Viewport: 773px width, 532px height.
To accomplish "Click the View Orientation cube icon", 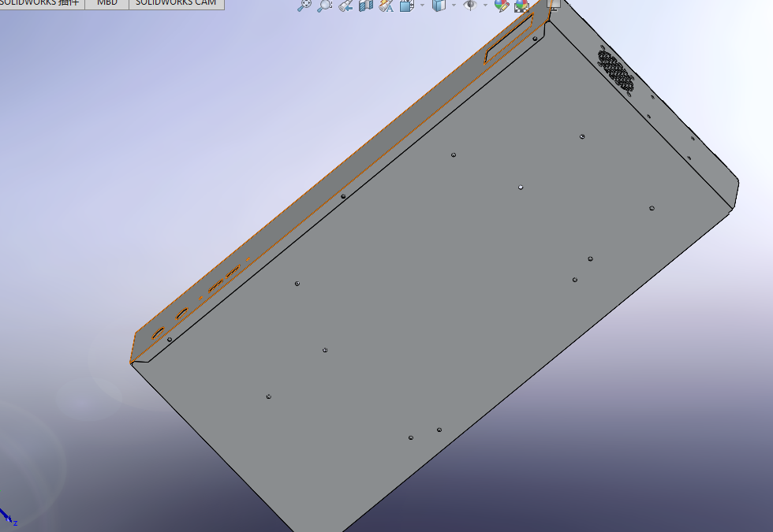I will tap(407, 6).
